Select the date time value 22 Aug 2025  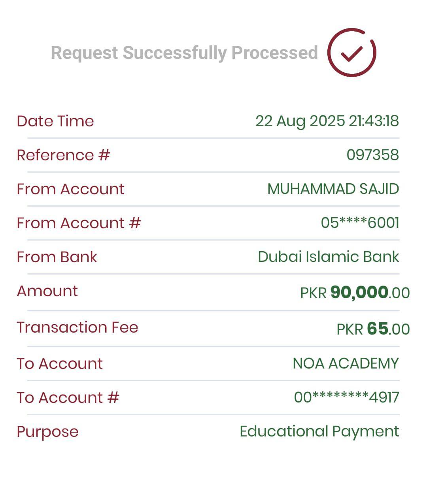(327, 121)
